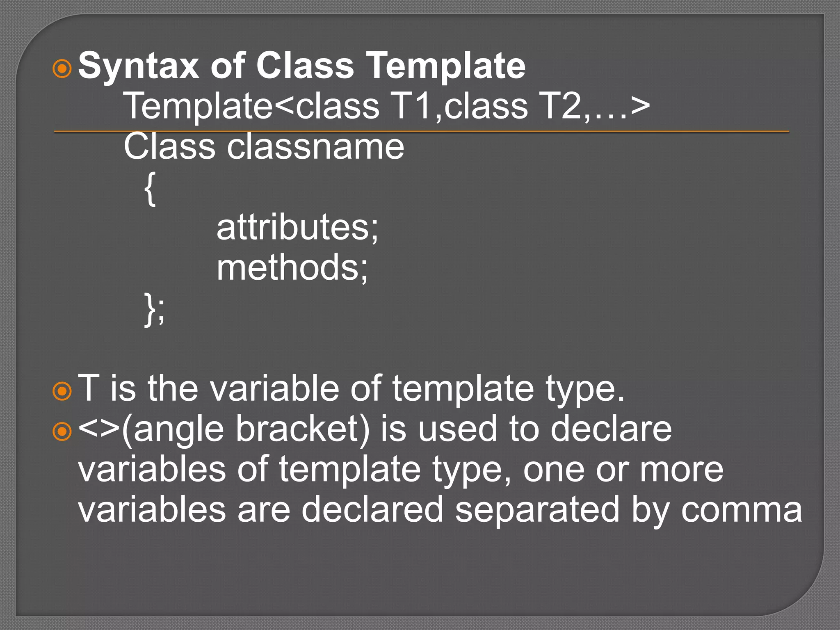Click the opening curly brace
Screen dimensions: 840x630
(x=150, y=189)
